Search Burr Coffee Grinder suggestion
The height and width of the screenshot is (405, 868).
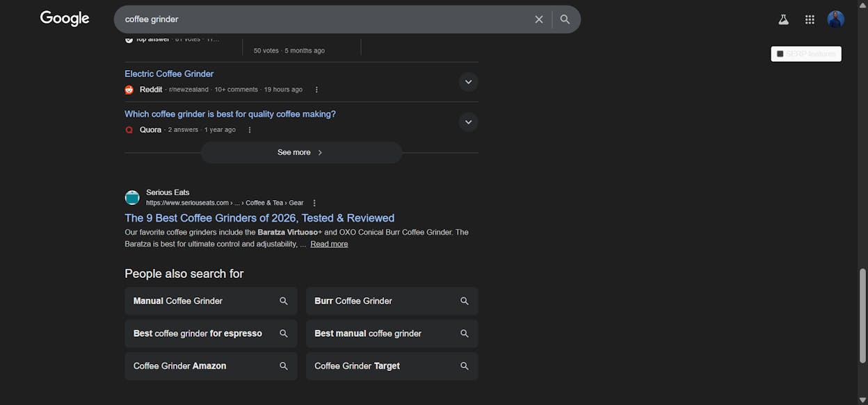(x=392, y=301)
